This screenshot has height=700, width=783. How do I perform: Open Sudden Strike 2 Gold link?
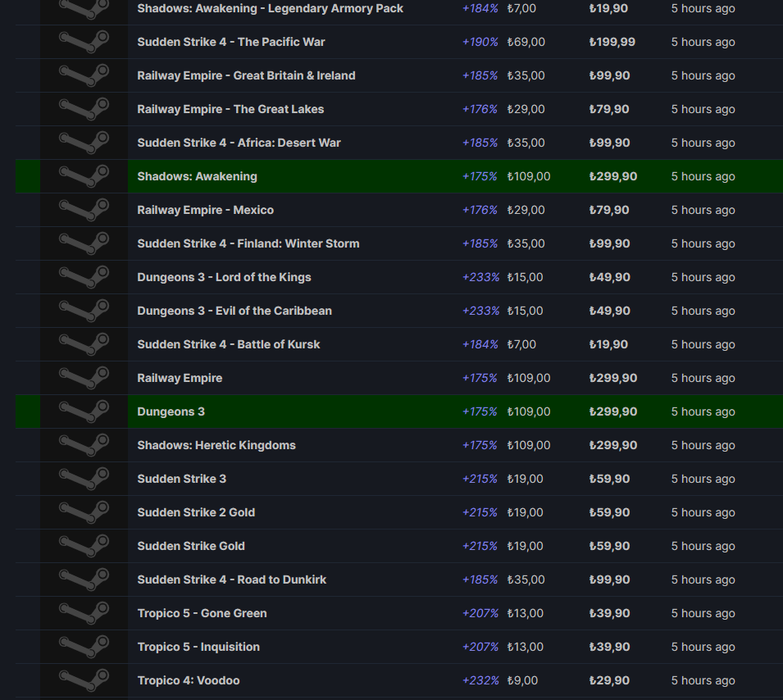point(196,512)
